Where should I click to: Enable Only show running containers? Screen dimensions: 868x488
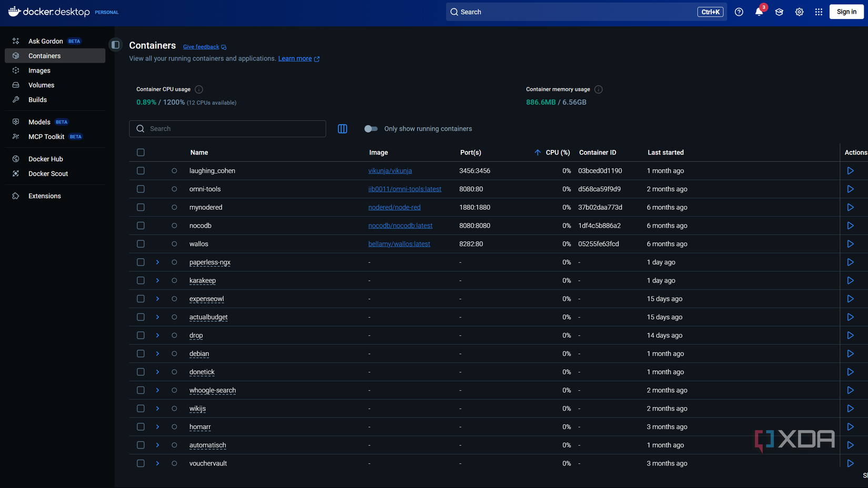tap(371, 128)
